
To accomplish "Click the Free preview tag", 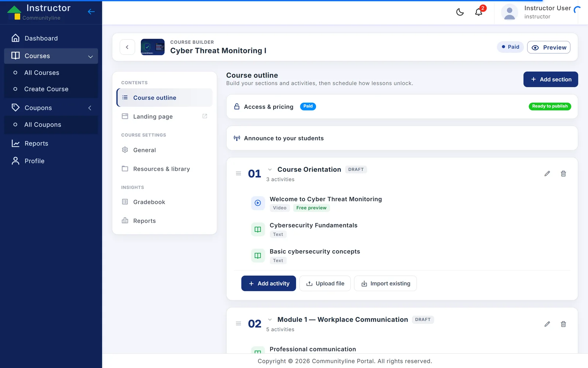I will [311, 208].
